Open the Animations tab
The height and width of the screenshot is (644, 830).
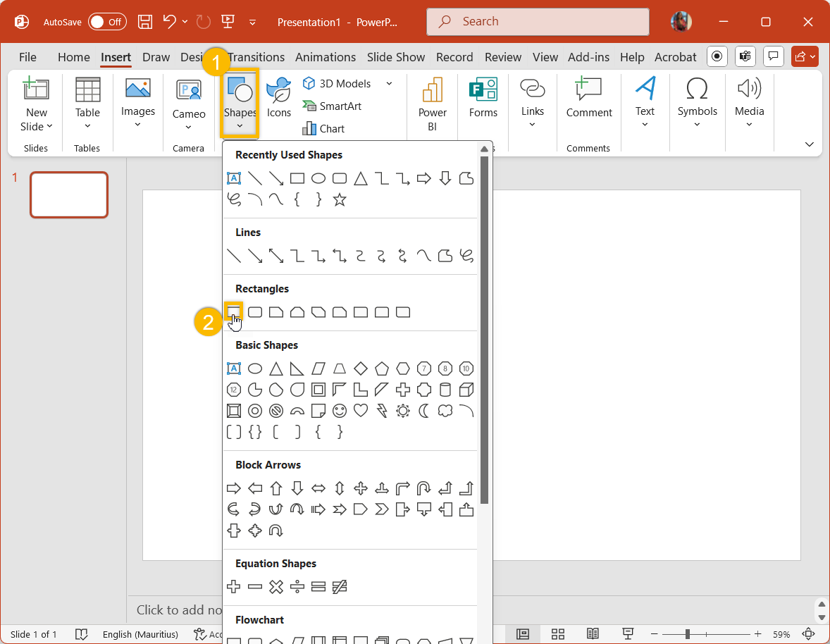point(326,57)
